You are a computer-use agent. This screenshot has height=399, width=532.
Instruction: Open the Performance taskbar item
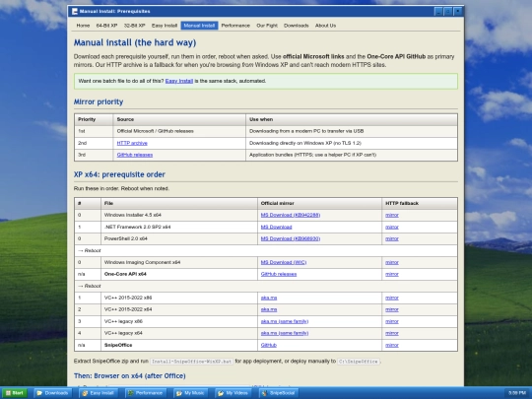click(x=146, y=393)
